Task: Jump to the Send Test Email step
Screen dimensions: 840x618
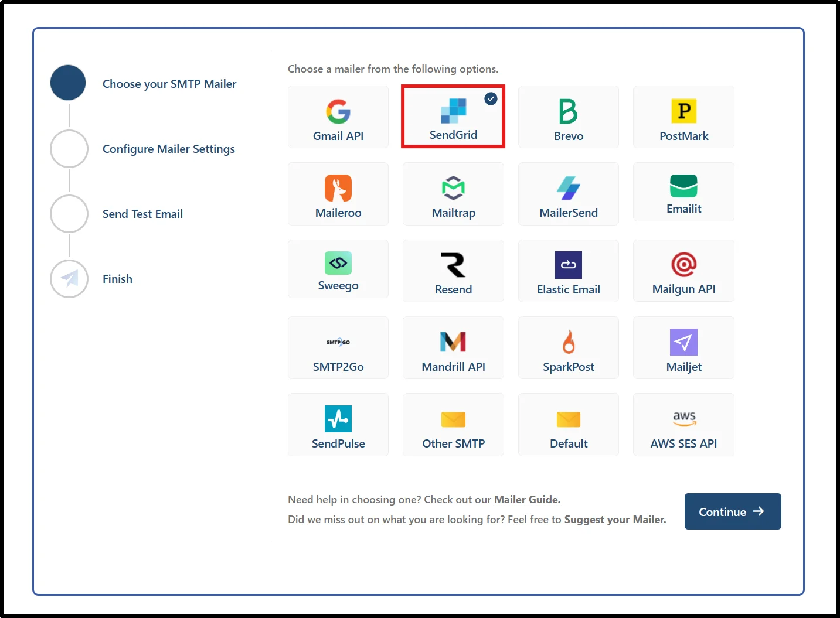Action: coord(142,214)
